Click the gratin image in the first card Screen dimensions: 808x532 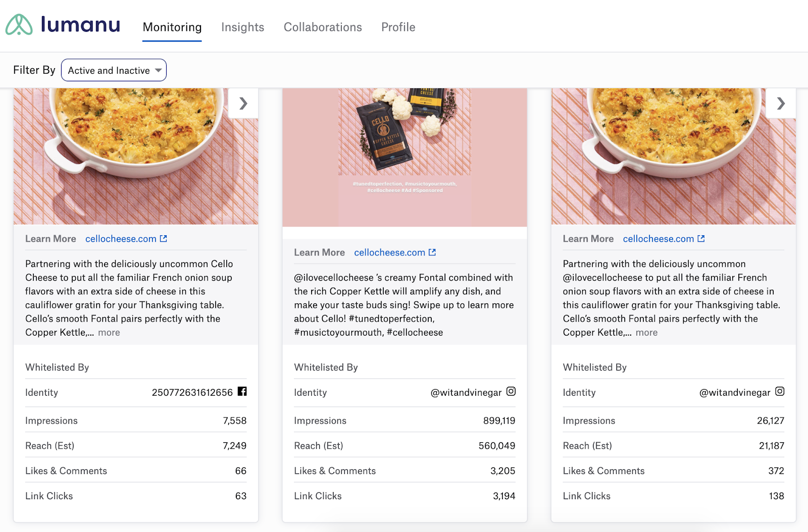coord(136,156)
